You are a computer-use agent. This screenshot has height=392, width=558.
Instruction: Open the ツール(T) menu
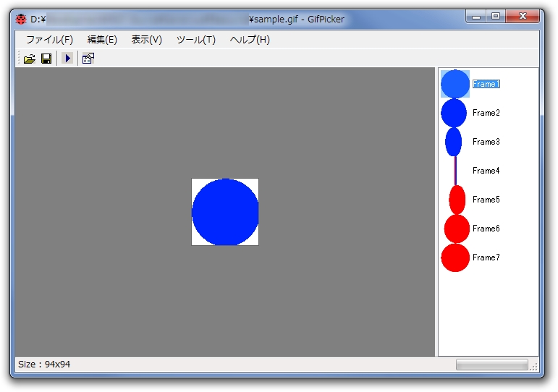click(196, 40)
